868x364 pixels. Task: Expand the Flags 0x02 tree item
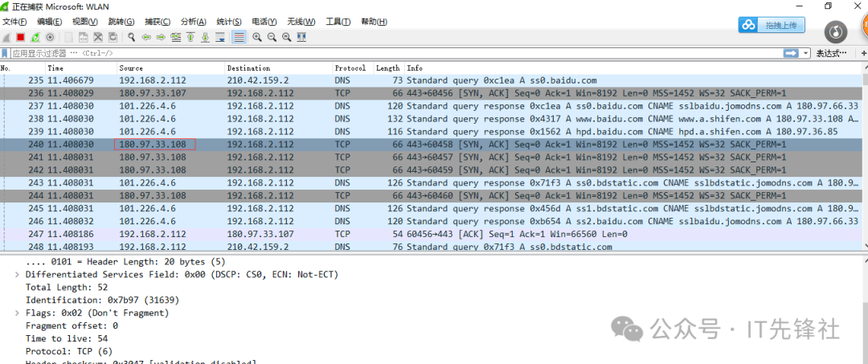(18, 313)
